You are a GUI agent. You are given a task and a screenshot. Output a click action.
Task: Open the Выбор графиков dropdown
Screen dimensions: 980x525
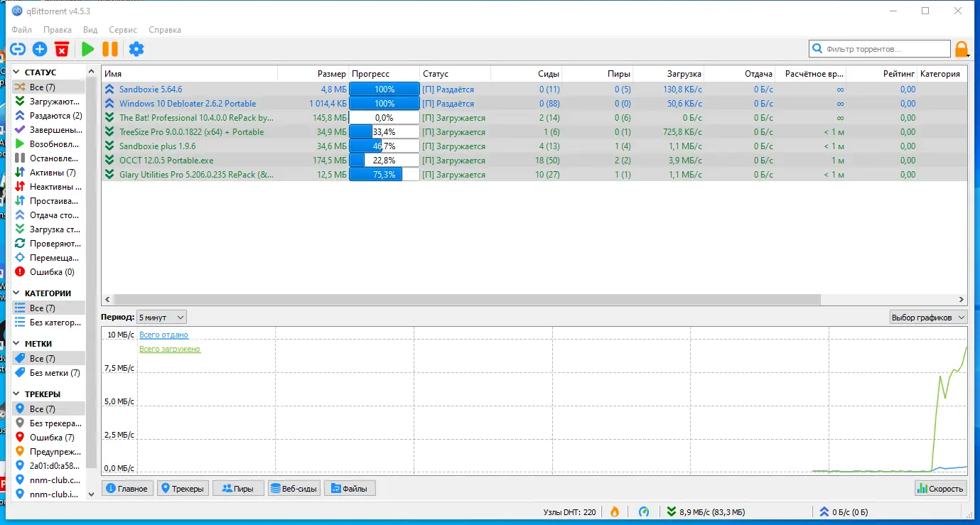point(928,317)
